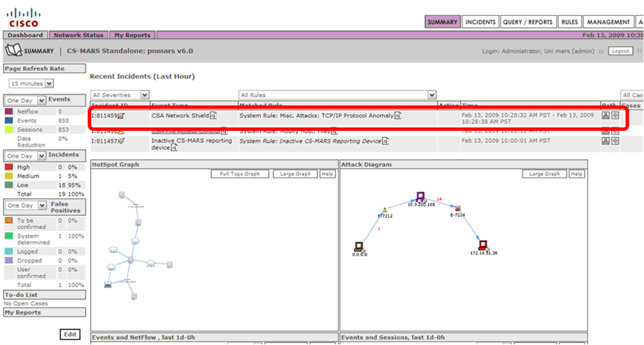This screenshot has height=345, width=644.
Task: Click the E-7224 event node icon
Action: (x=458, y=209)
